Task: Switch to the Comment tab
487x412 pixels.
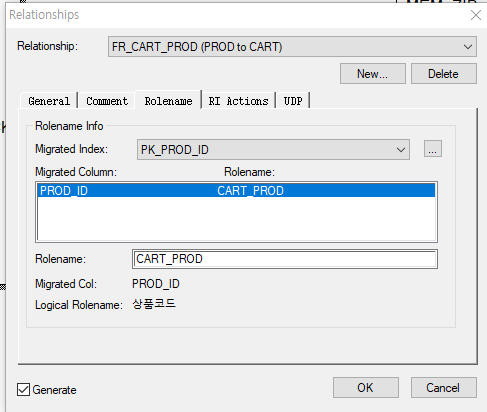Action: [x=107, y=101]
